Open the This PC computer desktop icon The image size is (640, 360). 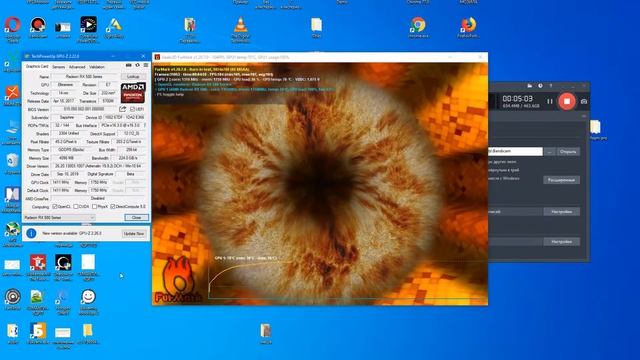[x=11, y=128]
